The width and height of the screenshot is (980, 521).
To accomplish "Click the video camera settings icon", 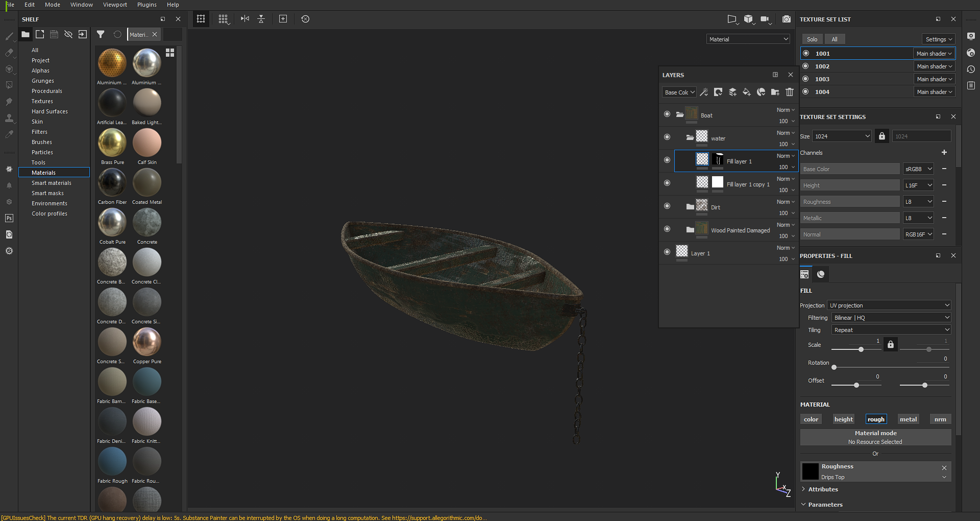I will click(765, 19).
